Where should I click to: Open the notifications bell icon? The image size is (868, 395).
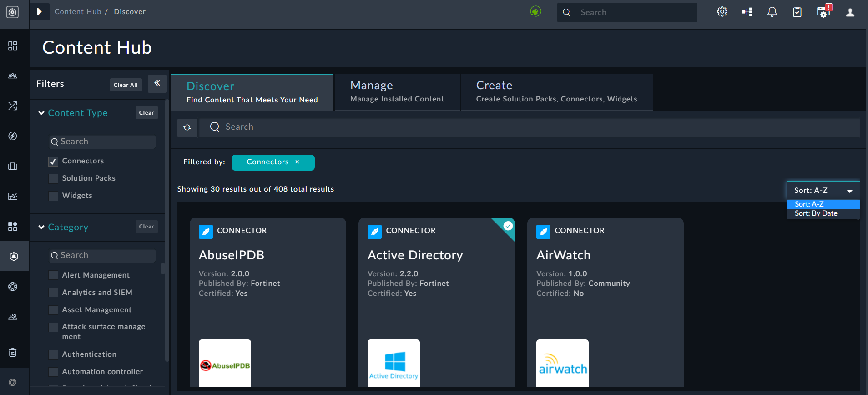[x=772, y=12]
